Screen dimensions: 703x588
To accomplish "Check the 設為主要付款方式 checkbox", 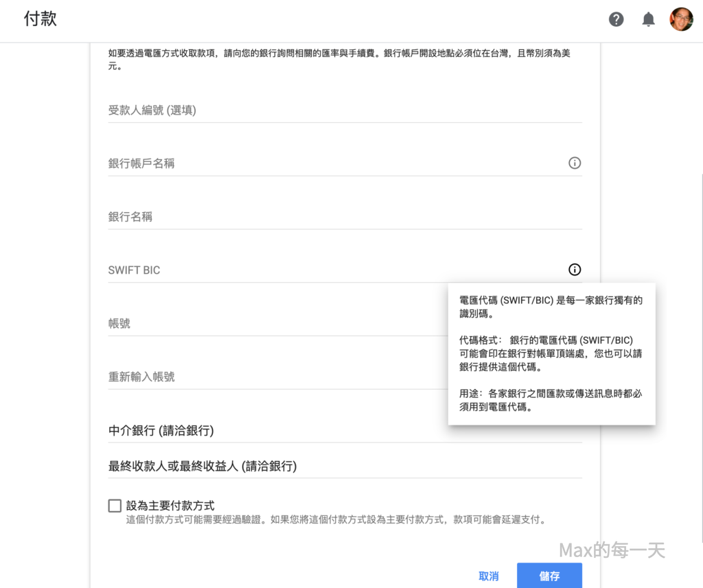I will point(115,506).
